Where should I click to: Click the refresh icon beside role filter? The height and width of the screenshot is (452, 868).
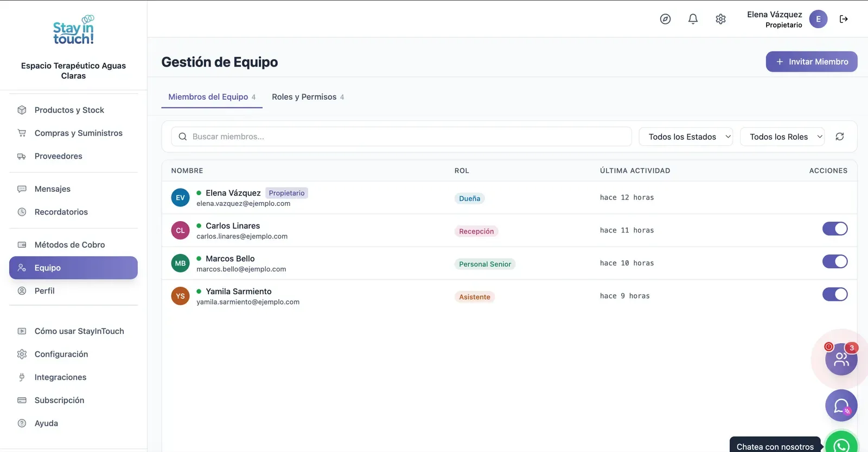[x=840, y=137]
